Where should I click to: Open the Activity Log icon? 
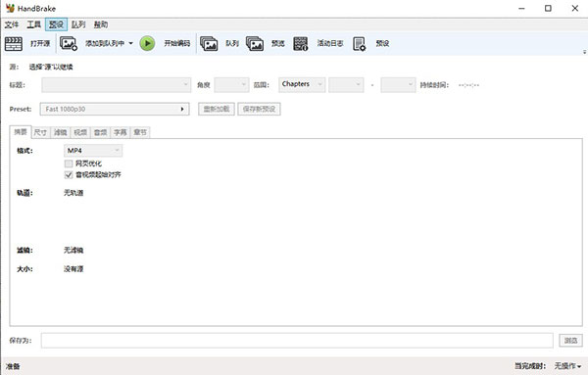point(301,43)
